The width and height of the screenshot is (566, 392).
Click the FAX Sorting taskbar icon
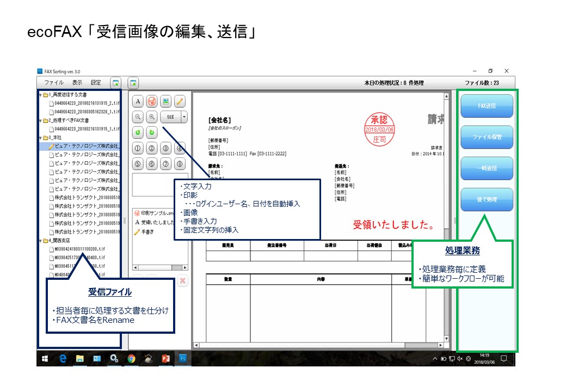coord(183,358)
